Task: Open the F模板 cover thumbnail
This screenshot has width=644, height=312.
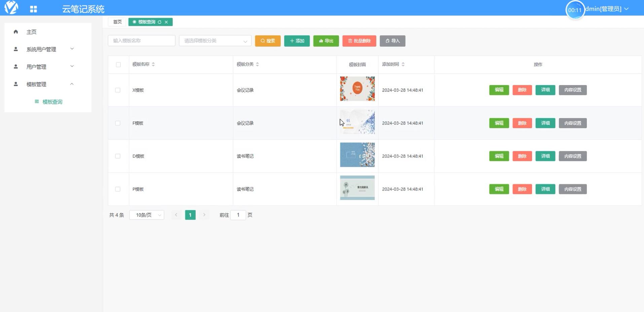Action: [x=357, y=122]
